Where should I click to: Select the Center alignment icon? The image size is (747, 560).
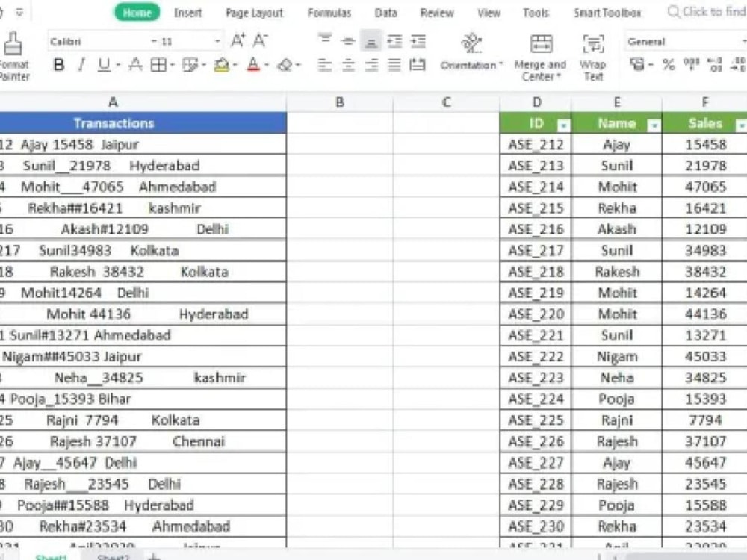(x=348, y=65)
